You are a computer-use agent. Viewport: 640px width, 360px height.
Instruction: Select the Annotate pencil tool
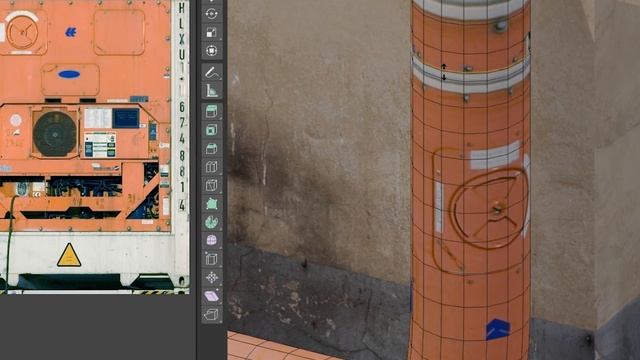tap(211, 72)
